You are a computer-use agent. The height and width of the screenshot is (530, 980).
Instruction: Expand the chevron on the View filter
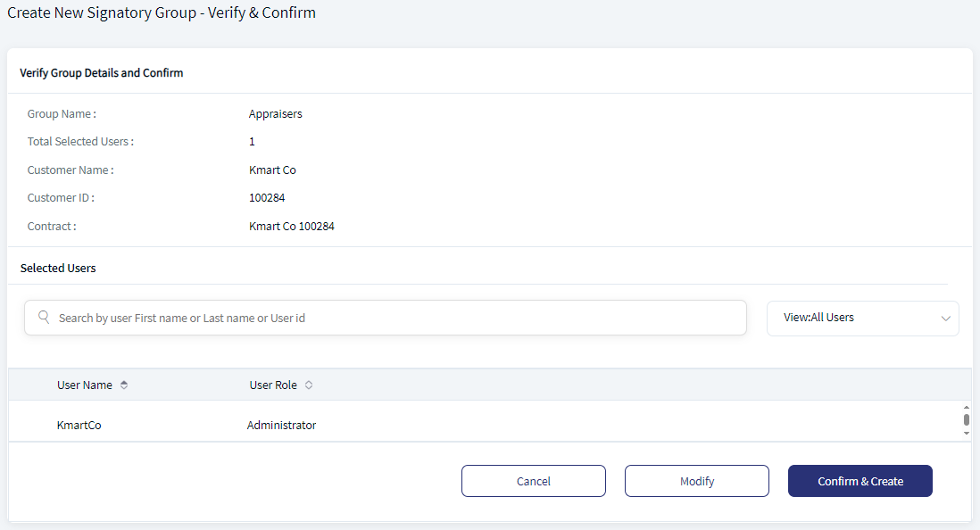tap(945, 319)
